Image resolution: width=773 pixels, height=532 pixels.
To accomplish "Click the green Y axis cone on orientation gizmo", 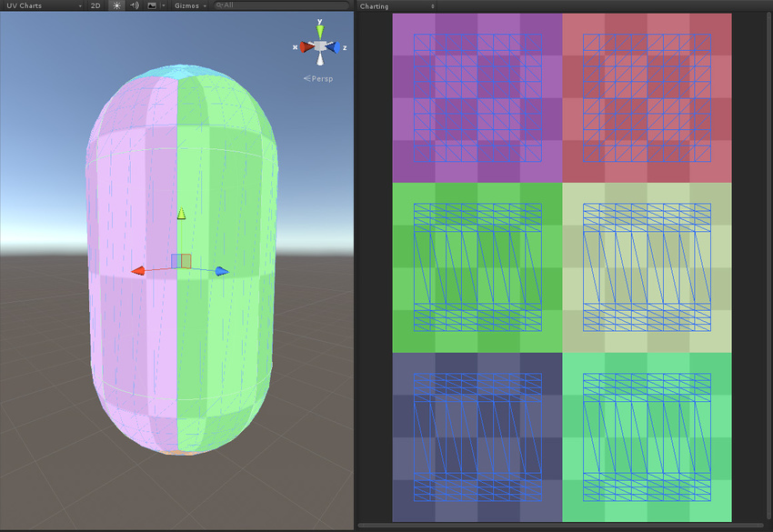I will [320, 31].
